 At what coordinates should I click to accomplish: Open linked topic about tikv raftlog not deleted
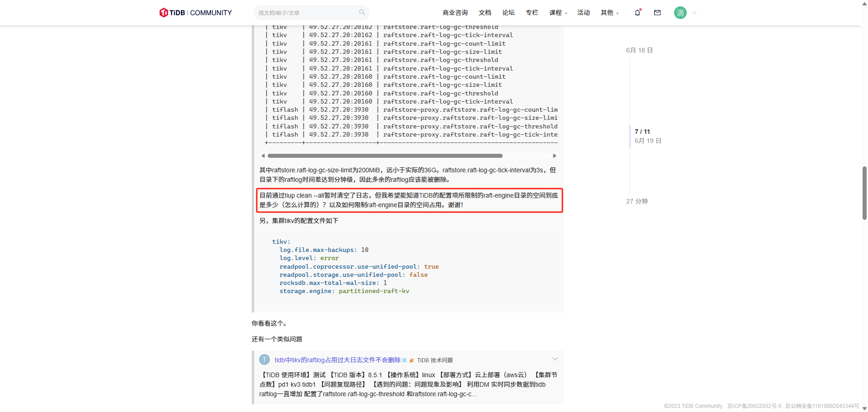pyautogui.click(x=337, y=360)
